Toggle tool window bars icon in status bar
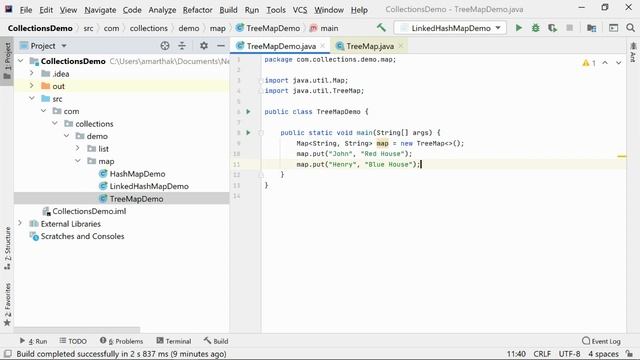The height and width of the screenshot is (360, 640). point(8,354)
